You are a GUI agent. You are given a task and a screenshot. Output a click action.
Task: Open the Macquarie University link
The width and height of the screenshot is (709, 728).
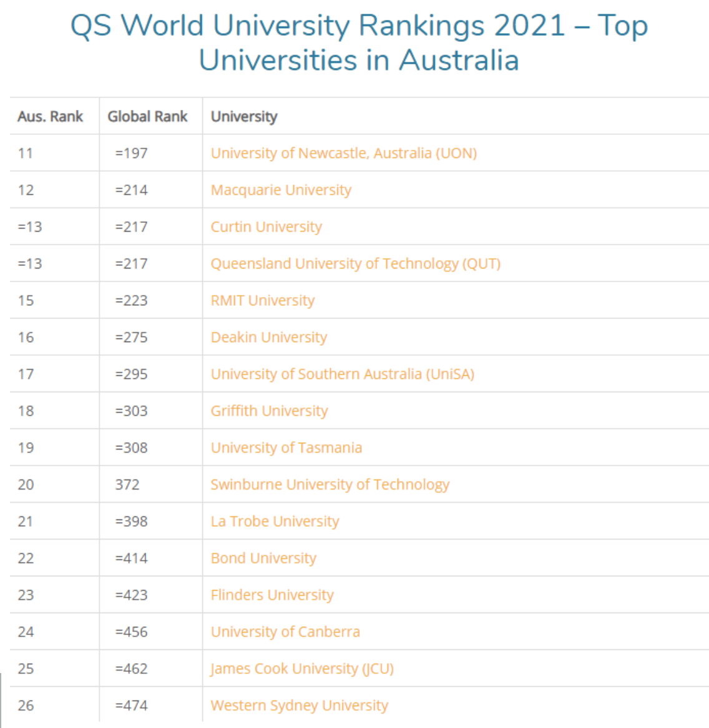point(281,190)
